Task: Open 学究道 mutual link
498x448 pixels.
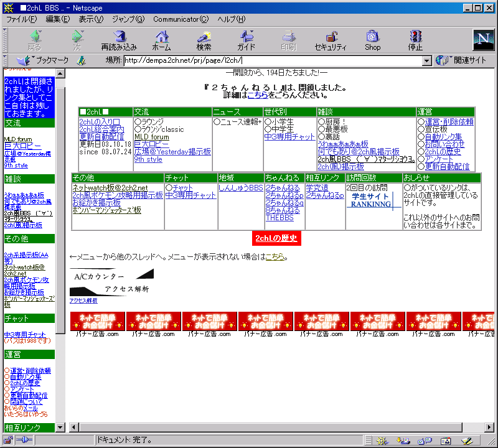Action: click(317, 188)
